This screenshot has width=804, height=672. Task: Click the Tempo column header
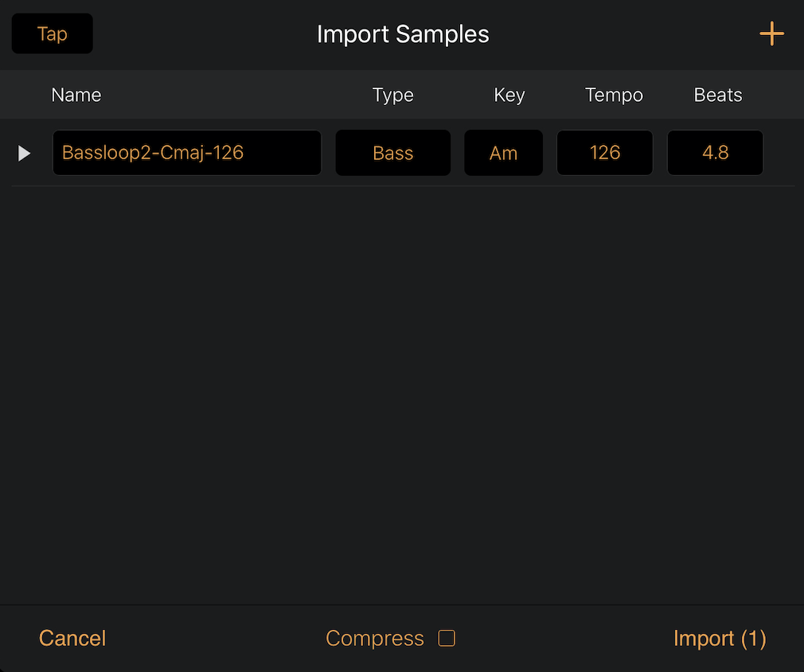[x=614, y=95]
